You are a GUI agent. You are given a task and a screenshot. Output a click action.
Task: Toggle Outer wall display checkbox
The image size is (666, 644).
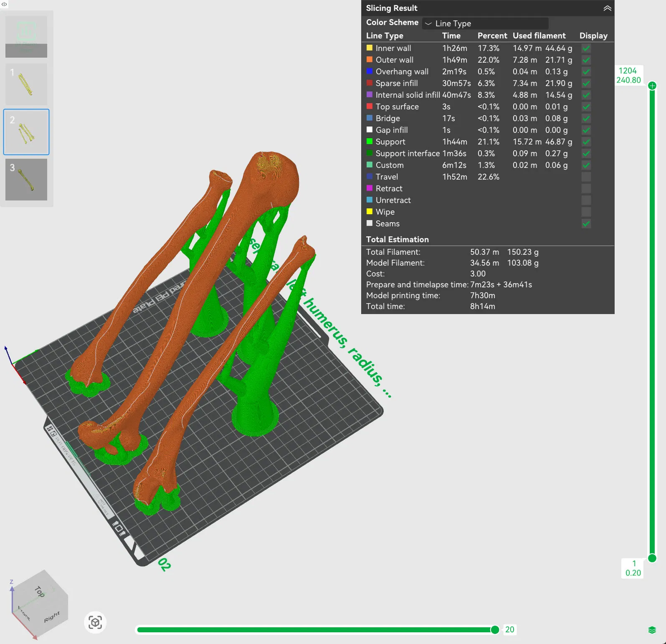[586, 60]
